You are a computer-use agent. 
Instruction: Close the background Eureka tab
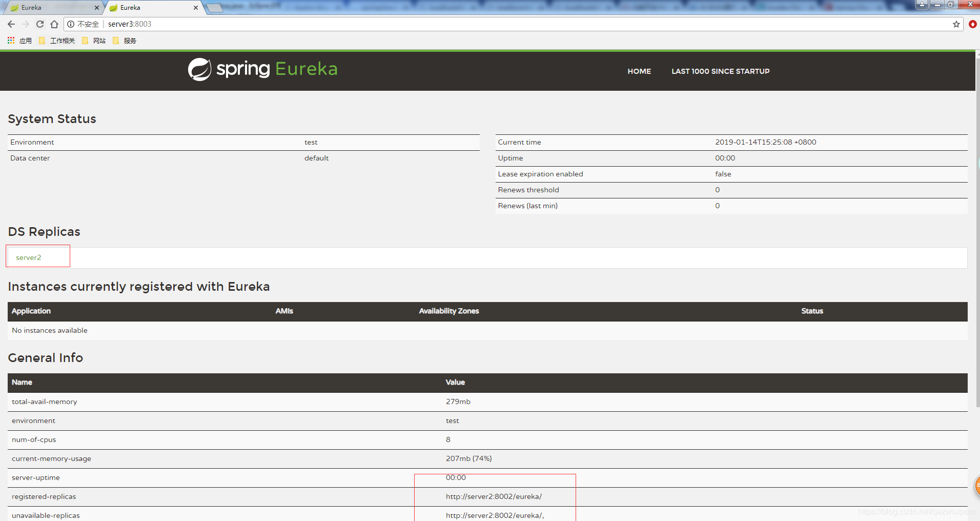point(97,8)
